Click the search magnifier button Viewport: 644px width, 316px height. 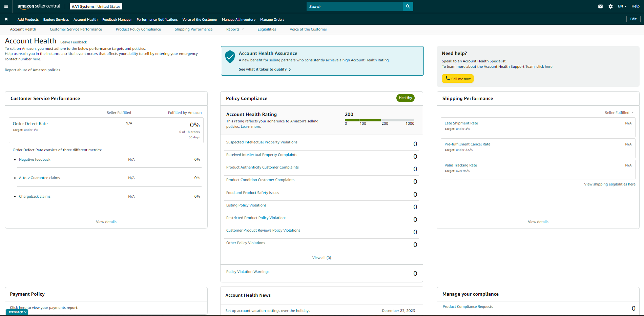(x=408, y=6)
